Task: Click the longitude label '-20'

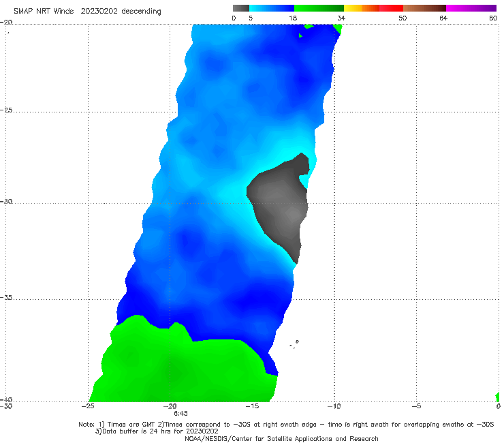Action: [x=170, y=406]
